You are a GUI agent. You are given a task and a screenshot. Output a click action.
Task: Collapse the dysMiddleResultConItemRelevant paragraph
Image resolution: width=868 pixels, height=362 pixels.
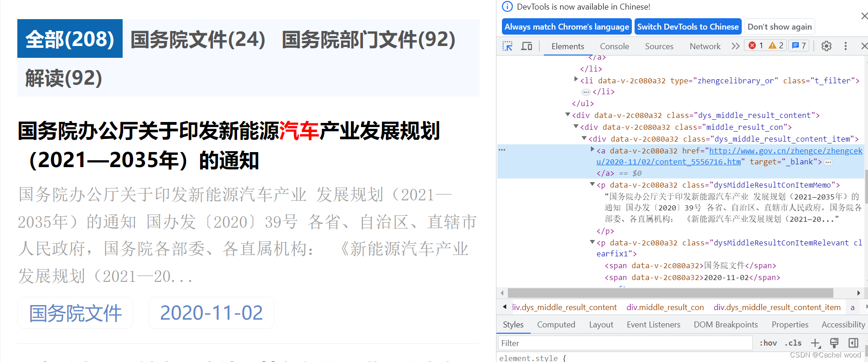593,242
